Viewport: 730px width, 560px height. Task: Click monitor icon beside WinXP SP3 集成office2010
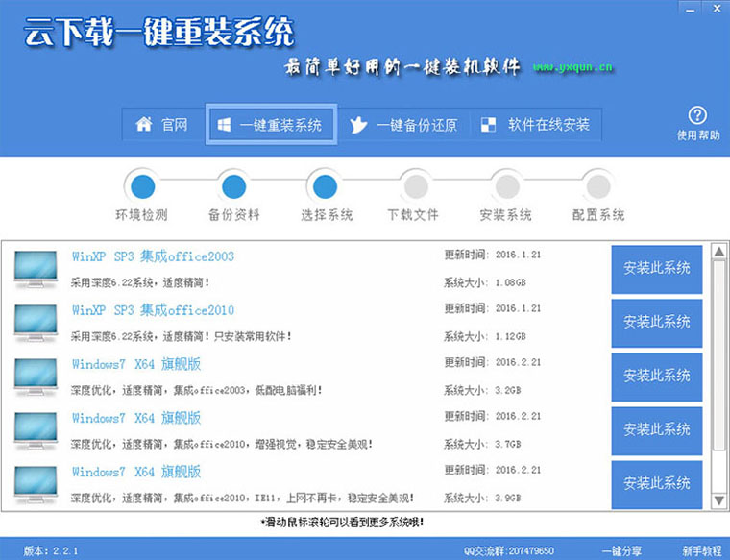[36, 322]
